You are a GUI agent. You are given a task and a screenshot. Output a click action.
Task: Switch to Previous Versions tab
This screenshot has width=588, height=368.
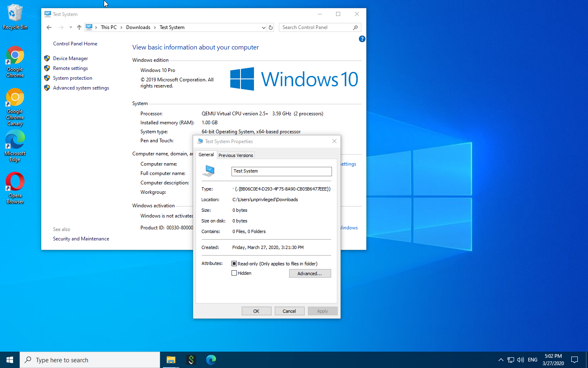pyautogui.click(x=236, y=155)
